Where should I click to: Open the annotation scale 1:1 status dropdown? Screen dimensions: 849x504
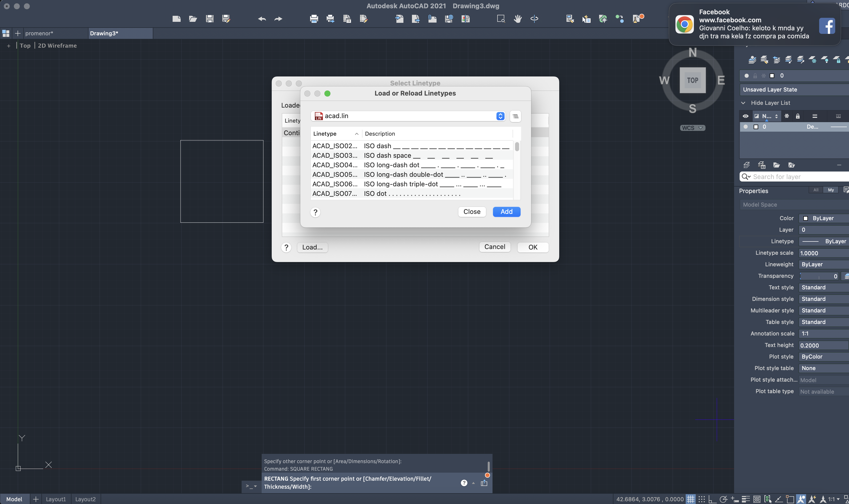(x=833, y=499)
